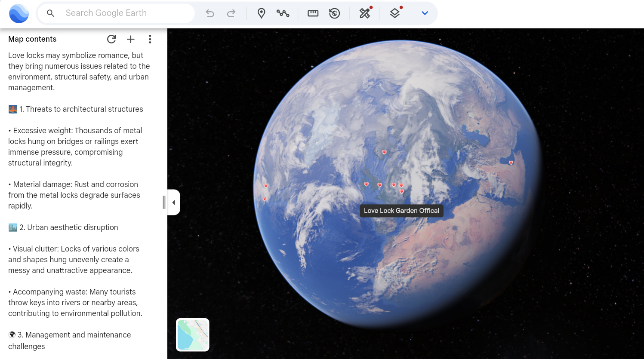Screen dimensions: 644x359
Task: Click the Google Earth logo icon
Action: (x=19, y=13)
